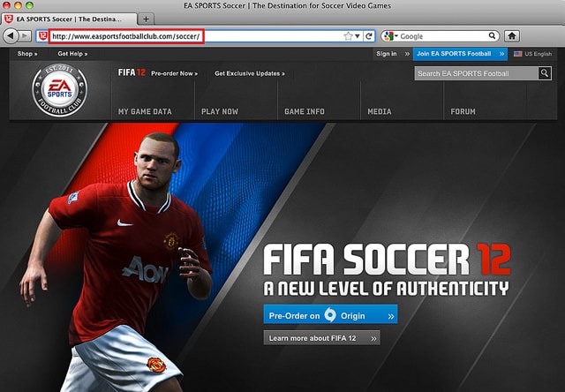Click Join EA SPORTS Football button
The height and width of the screenshot is (392, 565).
point(460,54)
